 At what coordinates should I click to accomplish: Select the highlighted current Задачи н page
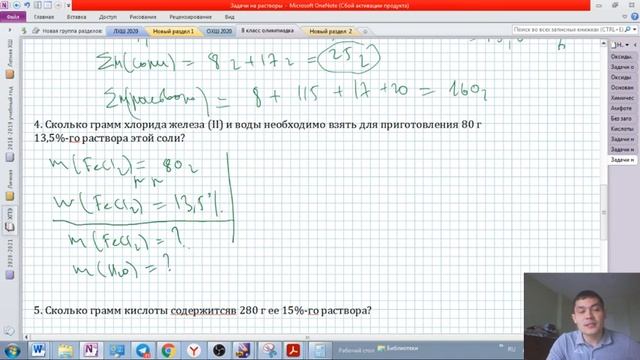tap(622, 160)
